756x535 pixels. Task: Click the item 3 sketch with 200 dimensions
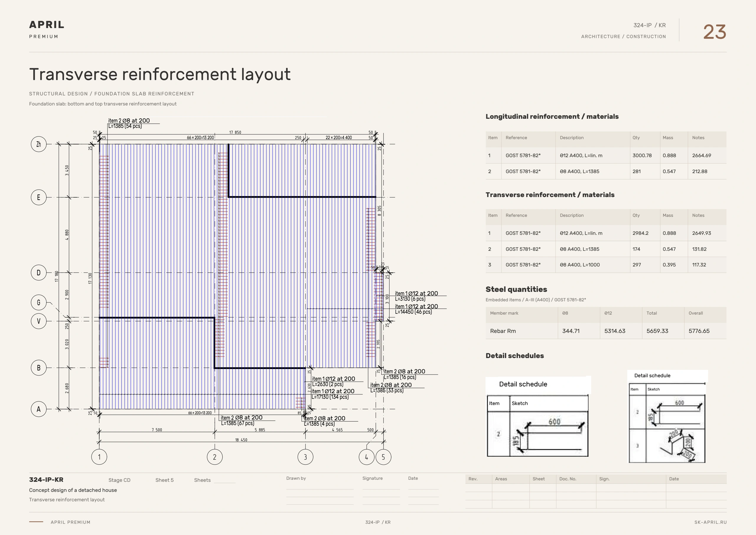coord(675,446)
